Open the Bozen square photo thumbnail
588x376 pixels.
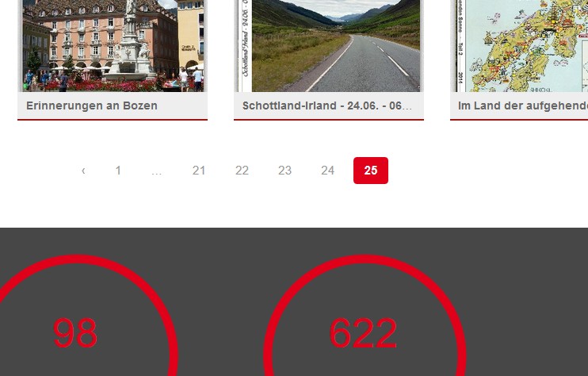coord(113,46)
